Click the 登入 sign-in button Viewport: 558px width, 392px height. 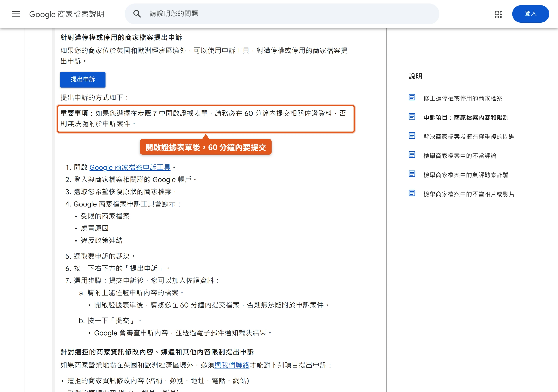coord(530,14)
